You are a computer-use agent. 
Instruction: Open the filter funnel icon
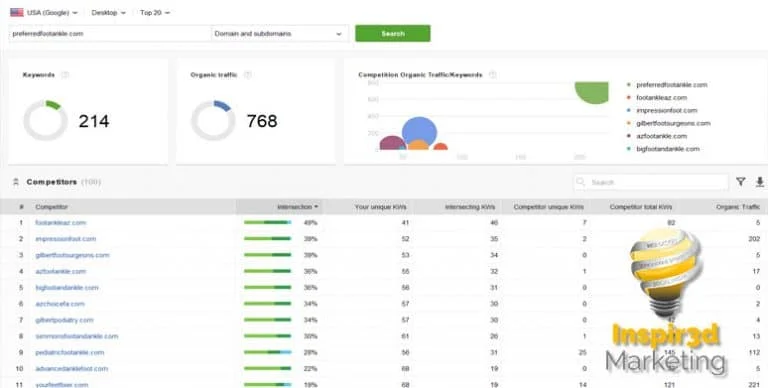[x=741, y=182]
